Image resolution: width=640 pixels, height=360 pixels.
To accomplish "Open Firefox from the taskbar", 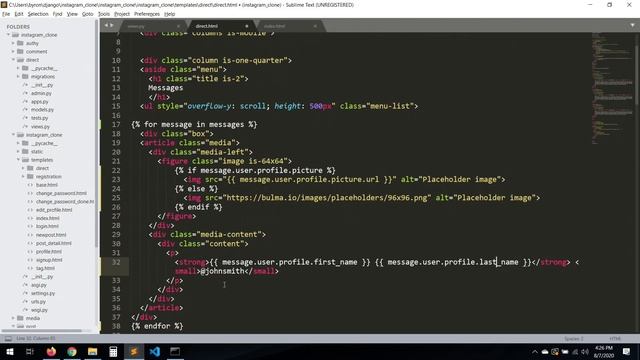I will click(x=51, y=351).
